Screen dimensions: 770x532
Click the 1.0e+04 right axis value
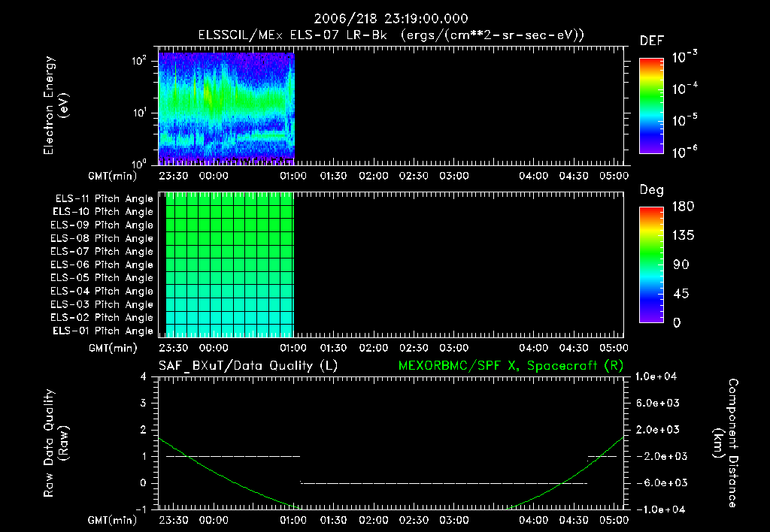click(x=656, y=376)
